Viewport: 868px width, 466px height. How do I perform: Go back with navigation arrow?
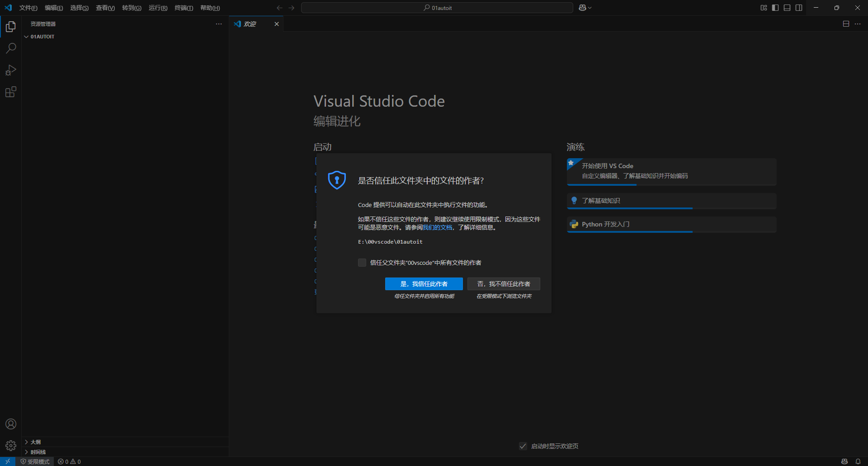point(279,8)
